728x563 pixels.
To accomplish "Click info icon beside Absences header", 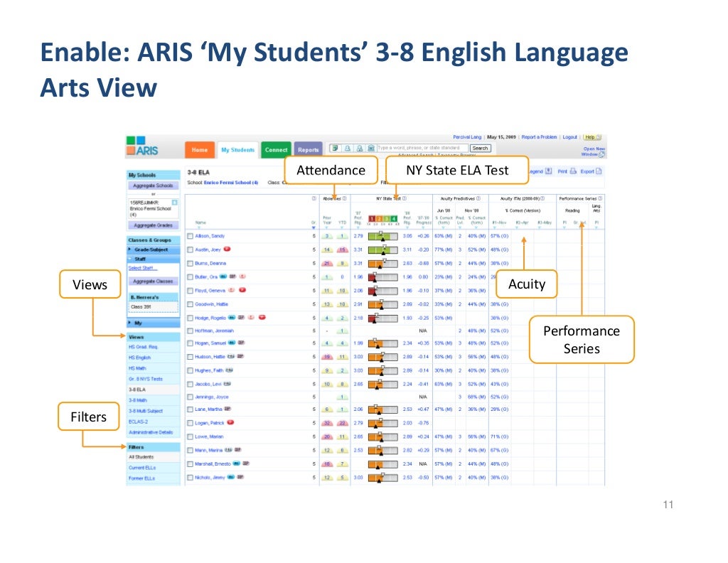I will click(x=345, y=198).
